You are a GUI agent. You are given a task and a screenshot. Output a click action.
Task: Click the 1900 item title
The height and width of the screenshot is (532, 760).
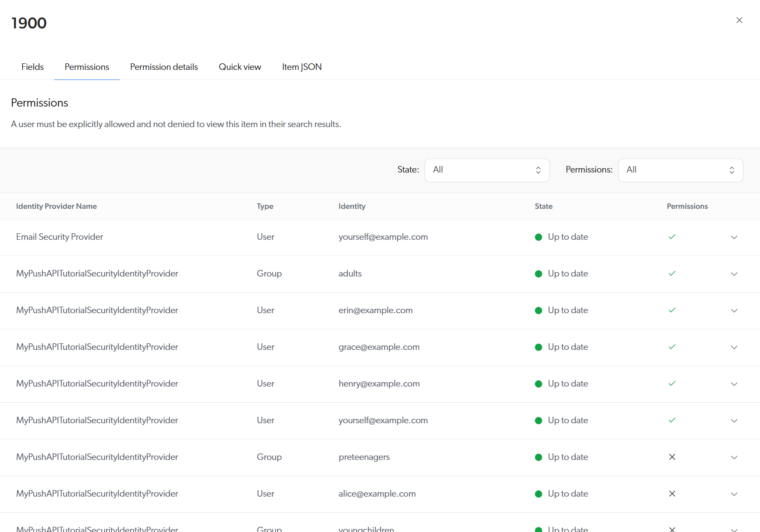pos(29,23)
